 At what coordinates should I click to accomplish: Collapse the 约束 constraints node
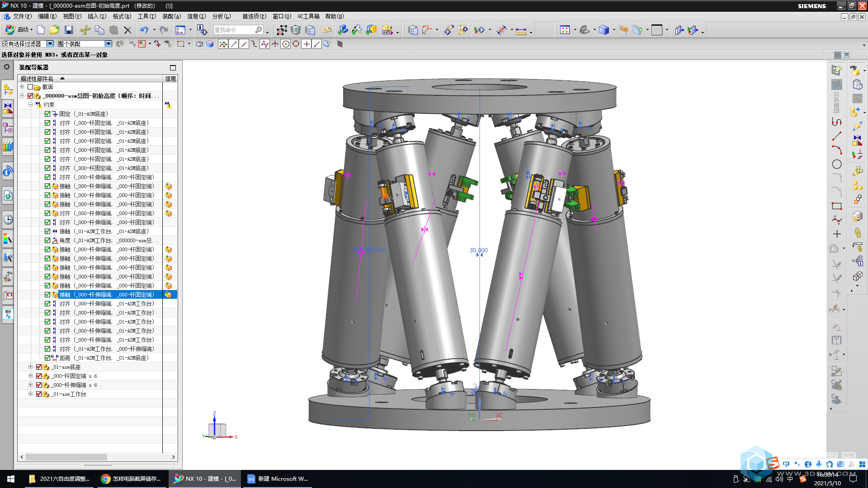point(30,104)
